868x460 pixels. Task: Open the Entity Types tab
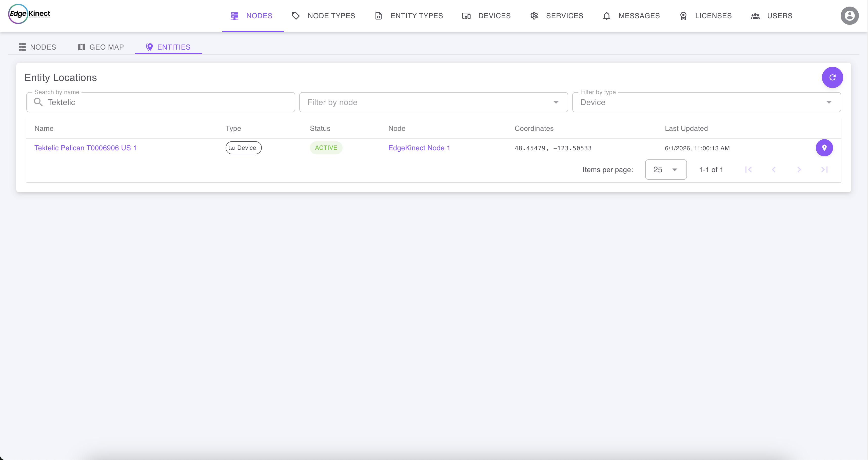tap(409, 16)
